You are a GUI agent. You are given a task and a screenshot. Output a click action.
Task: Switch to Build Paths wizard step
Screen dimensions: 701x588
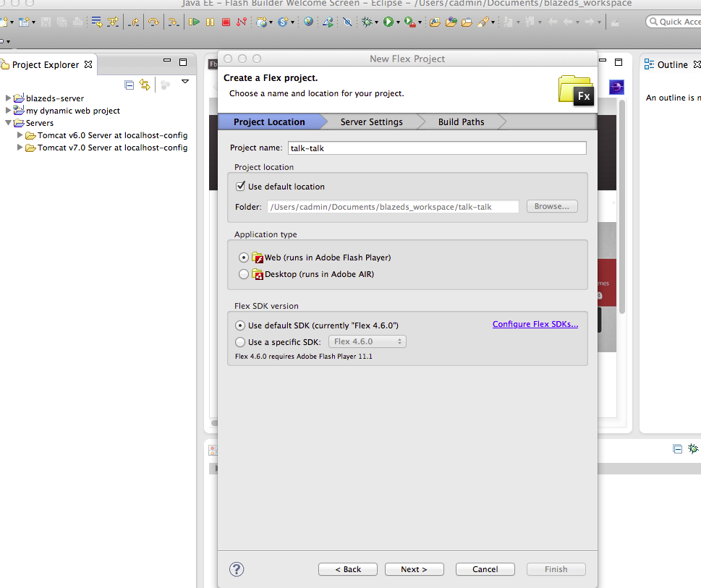pyautogui.click(x=461, y=122)
